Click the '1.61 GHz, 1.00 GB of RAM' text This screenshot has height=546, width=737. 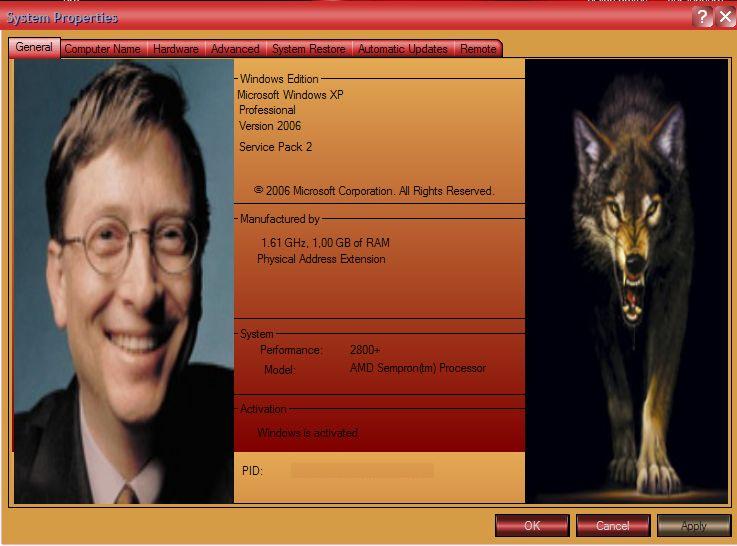(x=325, y=242)
